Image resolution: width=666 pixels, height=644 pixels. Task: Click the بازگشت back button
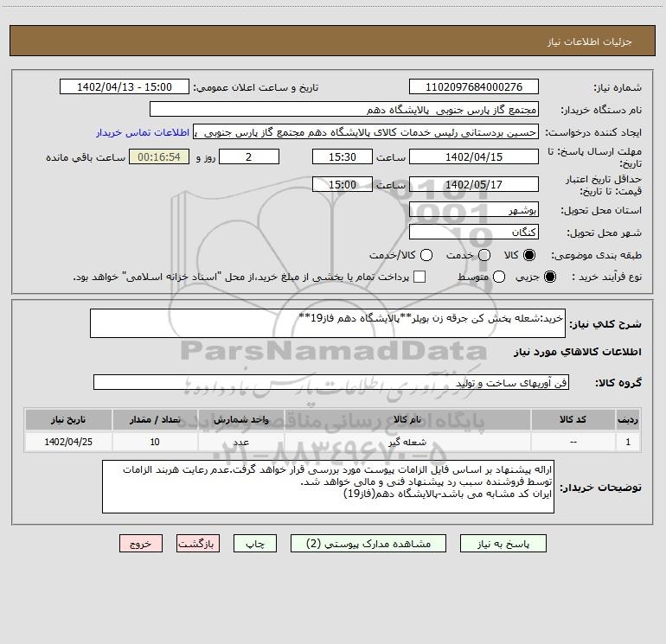(198, 544)
